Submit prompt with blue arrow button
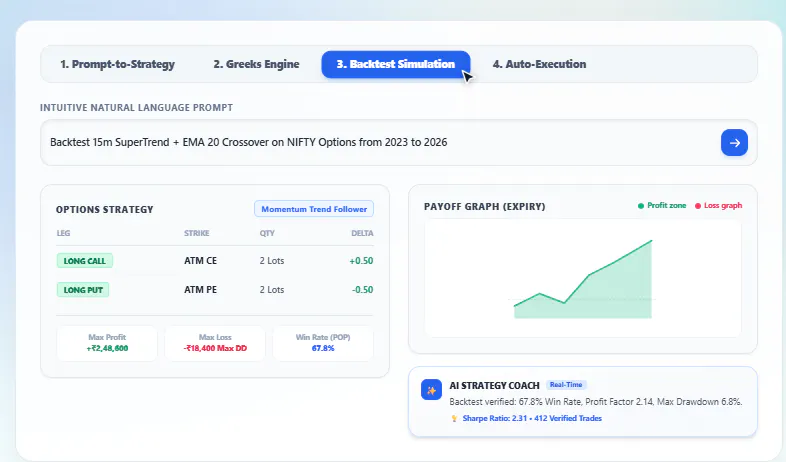The height and width of the screenshot is (462, 786). pyautogui.click(x=734, y=143)
